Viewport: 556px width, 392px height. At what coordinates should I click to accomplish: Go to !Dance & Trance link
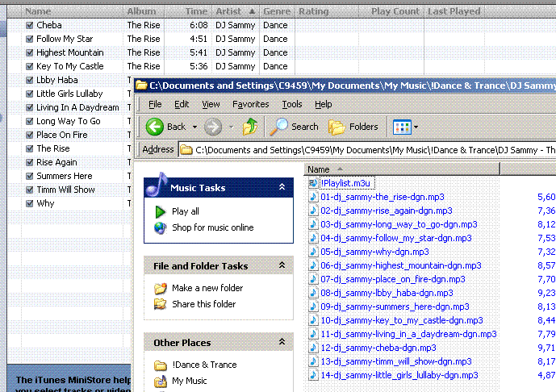tap(204, 365)
